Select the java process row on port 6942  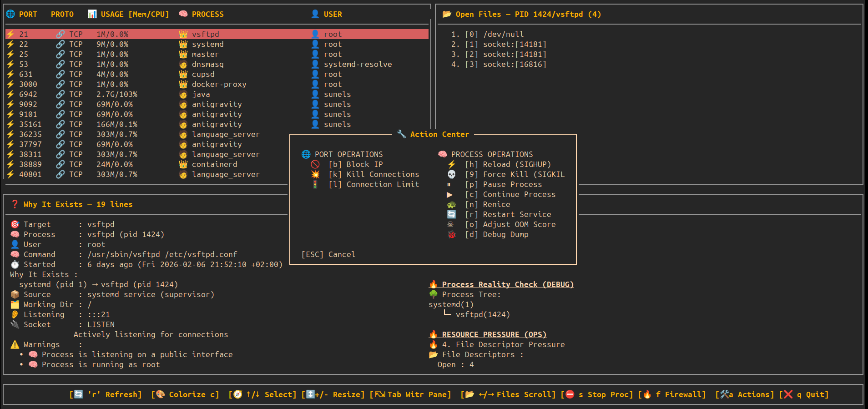pyautogui.click(x=200, y=94)
